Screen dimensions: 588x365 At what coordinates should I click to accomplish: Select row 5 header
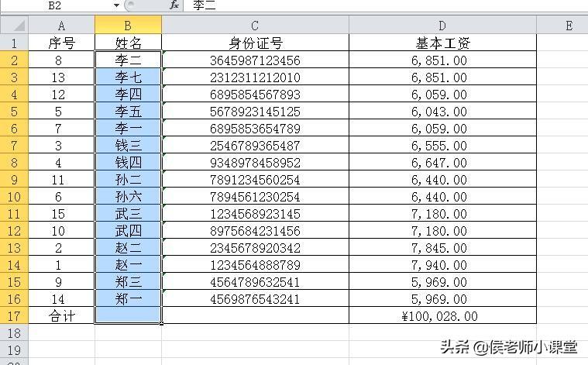coord(14,112)
